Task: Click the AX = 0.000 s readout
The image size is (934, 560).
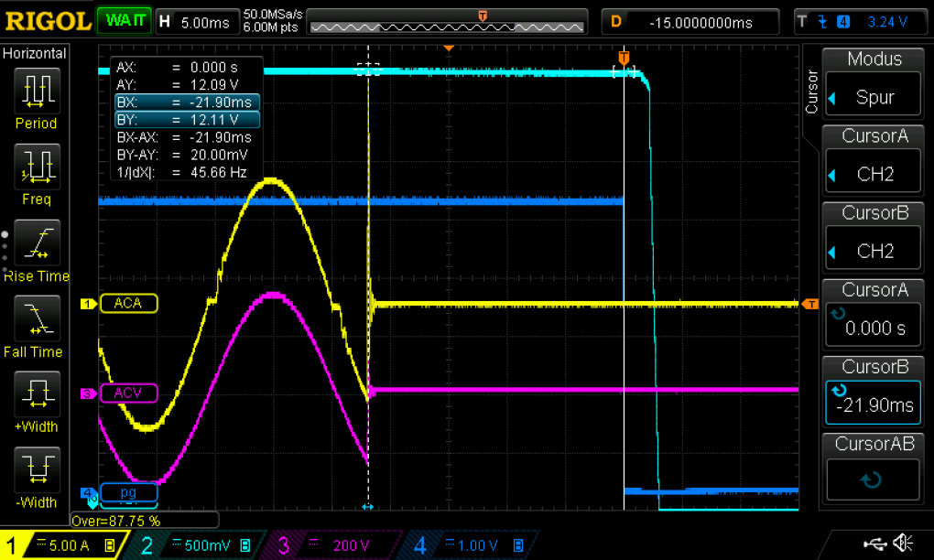Action: pos(178,67)
